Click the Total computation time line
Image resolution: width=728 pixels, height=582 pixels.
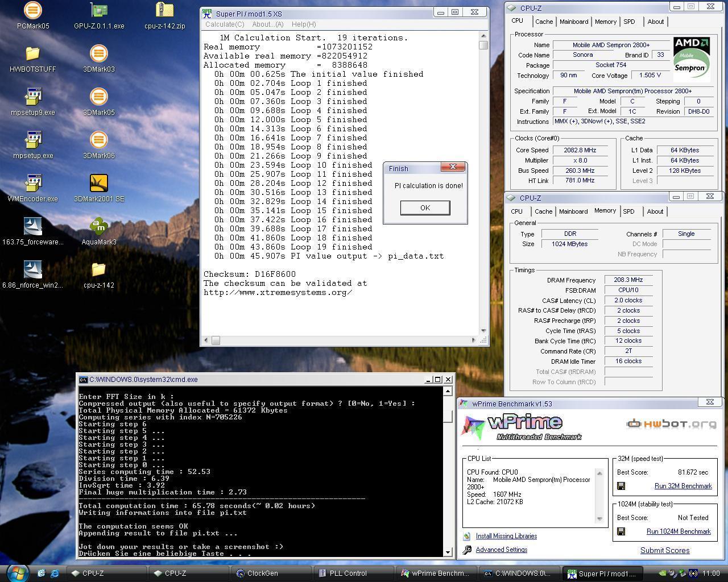coord(197,506)
